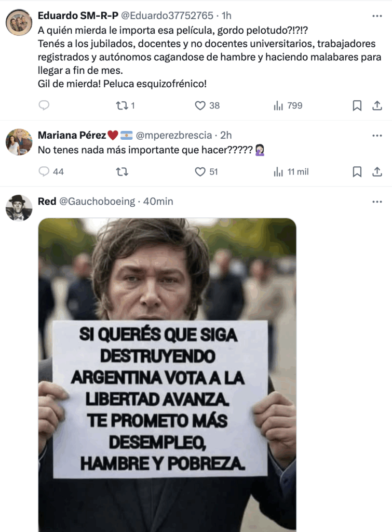Retweet Eduardo SM-R-P's post

125,105
